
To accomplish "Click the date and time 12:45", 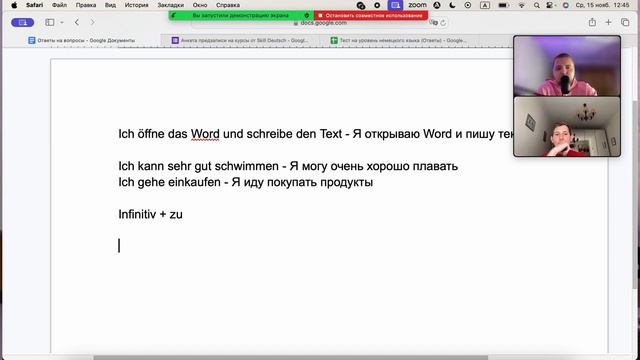I will (602, 5).
